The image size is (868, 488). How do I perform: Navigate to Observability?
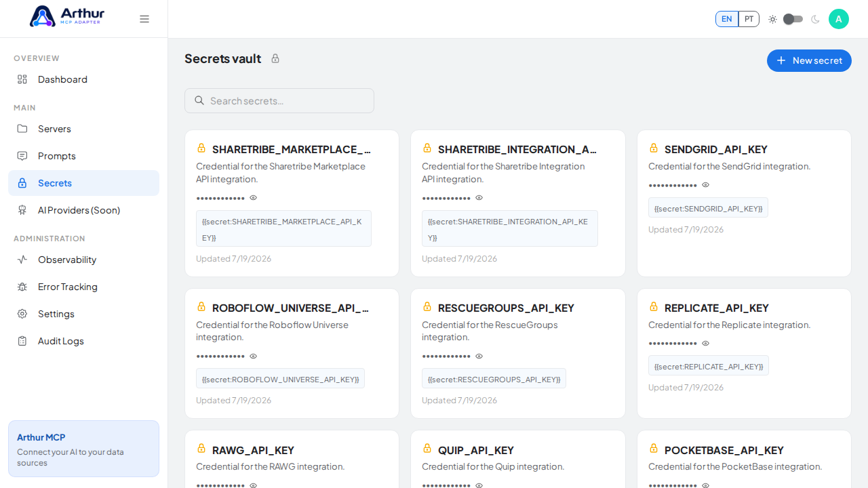tap(83, 260)
